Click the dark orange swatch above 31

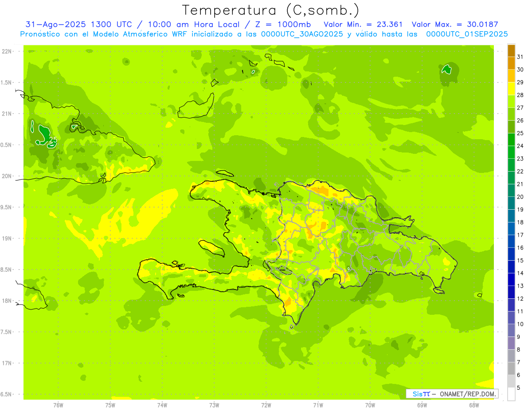pyautogui.click(x=511, y=51)
